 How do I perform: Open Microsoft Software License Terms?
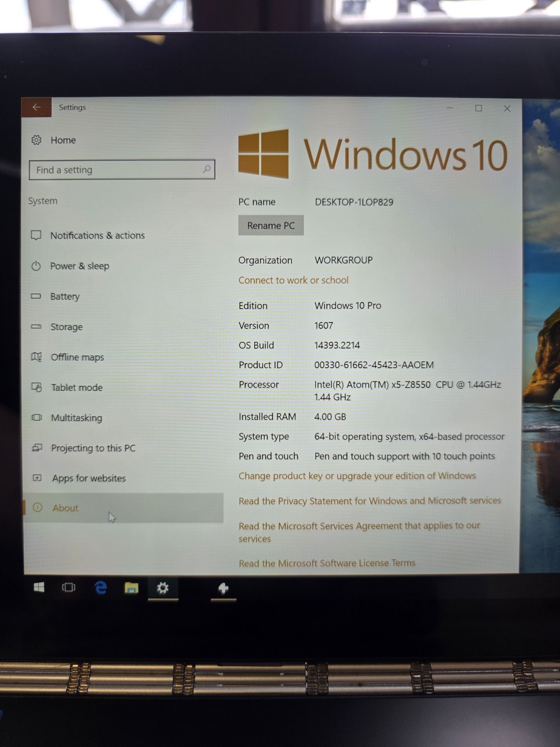(x=327, y=563)
